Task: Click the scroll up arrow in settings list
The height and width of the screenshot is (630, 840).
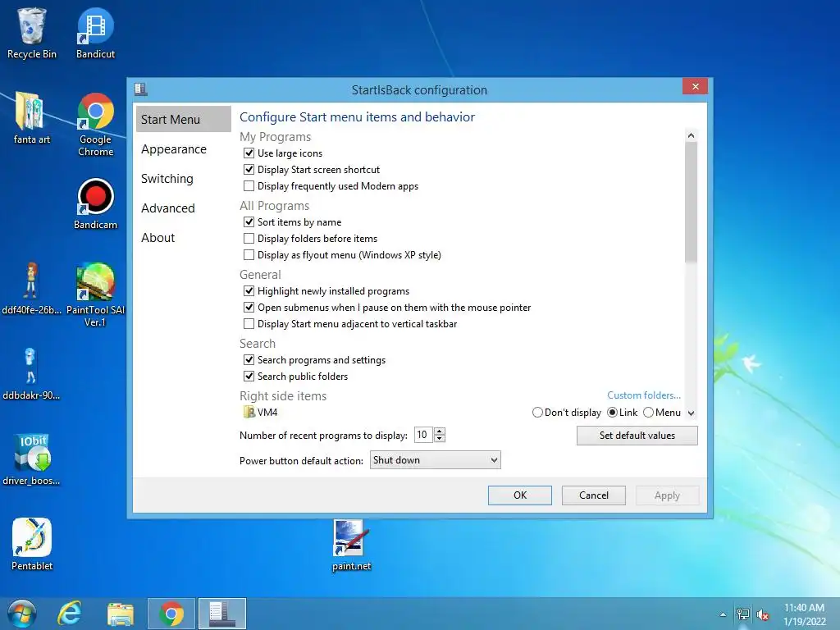Action: coord(691,135)
